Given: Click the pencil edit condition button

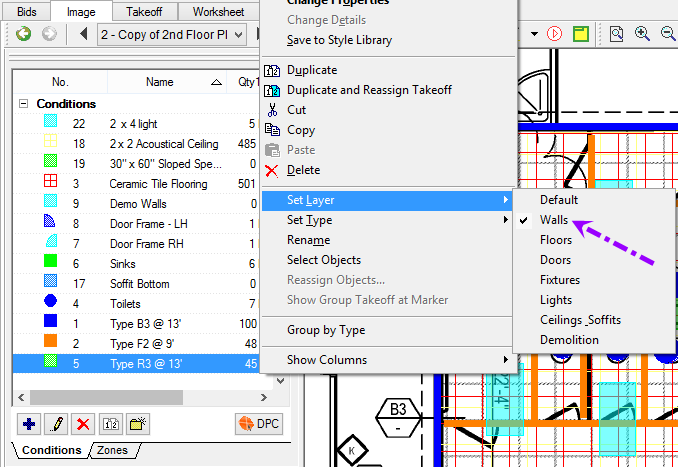Looking at the screenshot, I should [57, 424].
